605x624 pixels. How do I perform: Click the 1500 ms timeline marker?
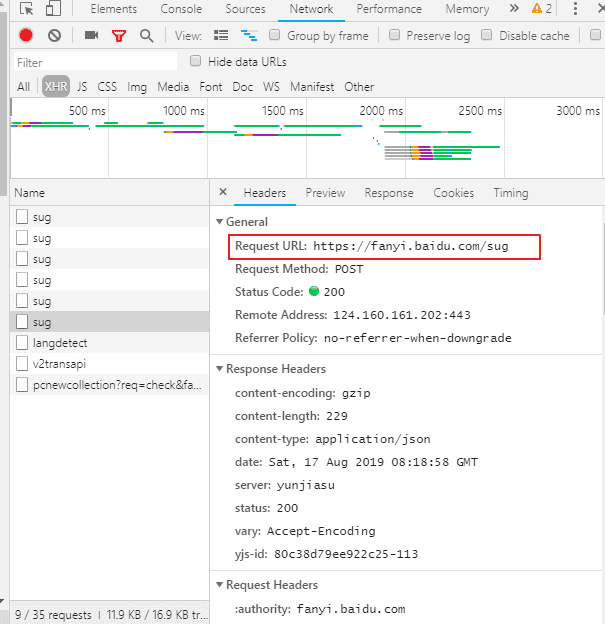point(283,111)
